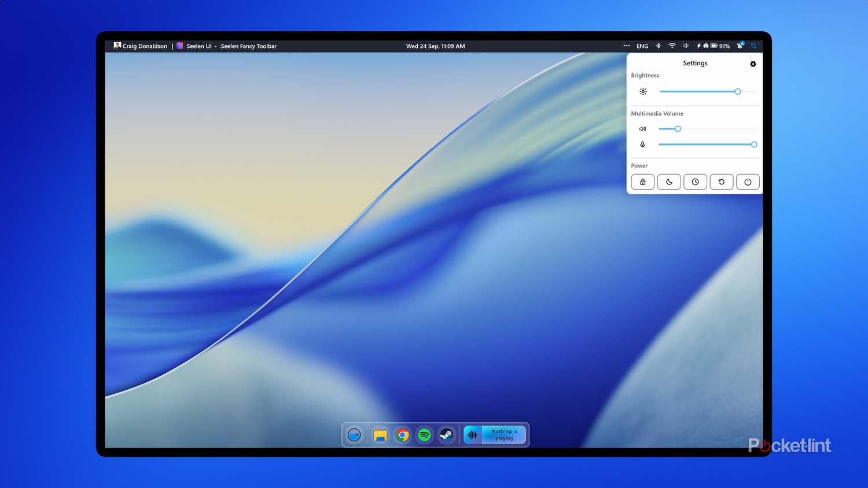This screenshot has width=868, height=488.
Task: Launch Spotify from the dock
Action: coord(424,435)
